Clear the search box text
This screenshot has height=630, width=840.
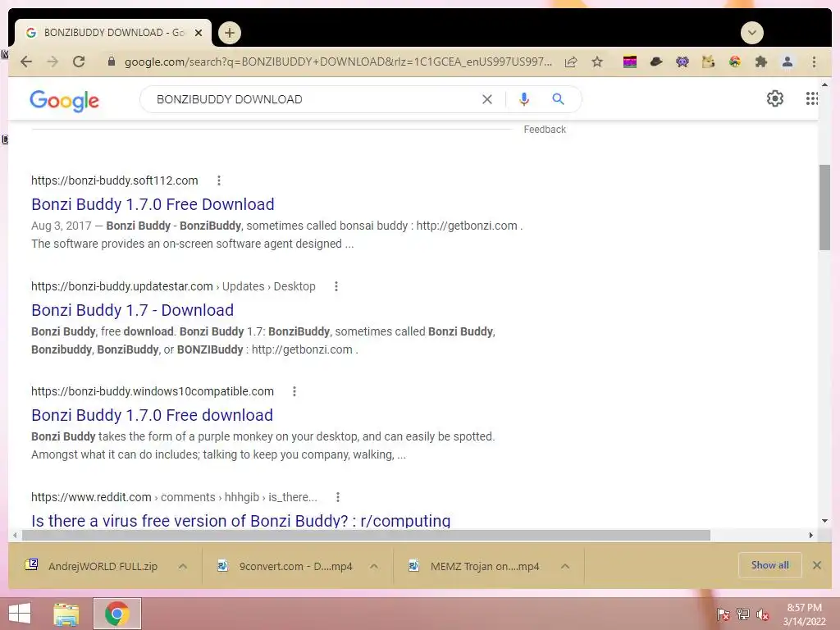(487, 99)
